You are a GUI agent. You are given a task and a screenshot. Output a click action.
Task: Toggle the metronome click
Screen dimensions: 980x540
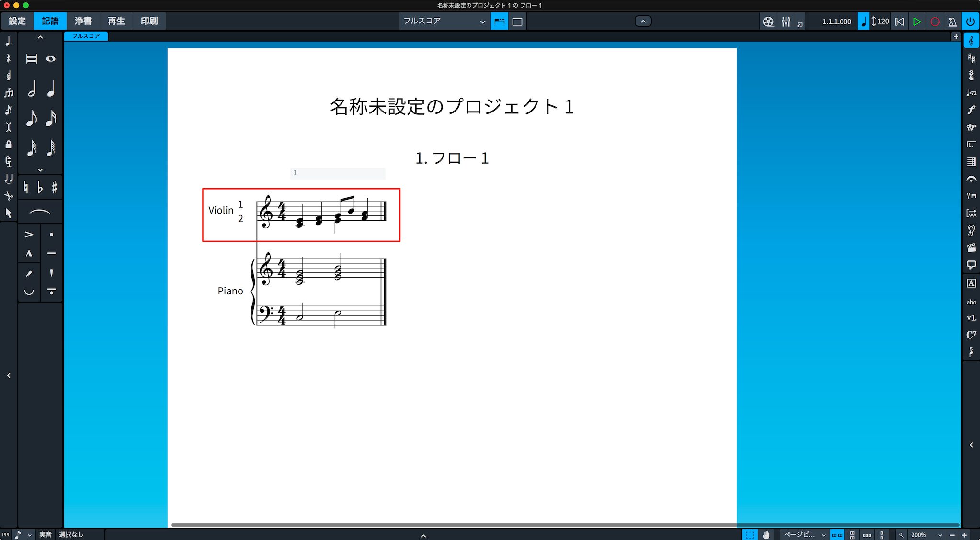tap(952, 22)
